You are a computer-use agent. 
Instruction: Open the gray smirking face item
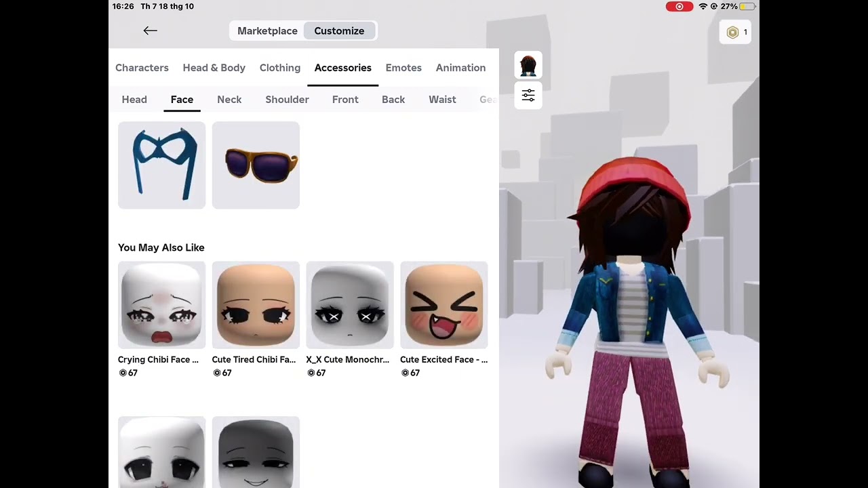click(x=256, y=452)
